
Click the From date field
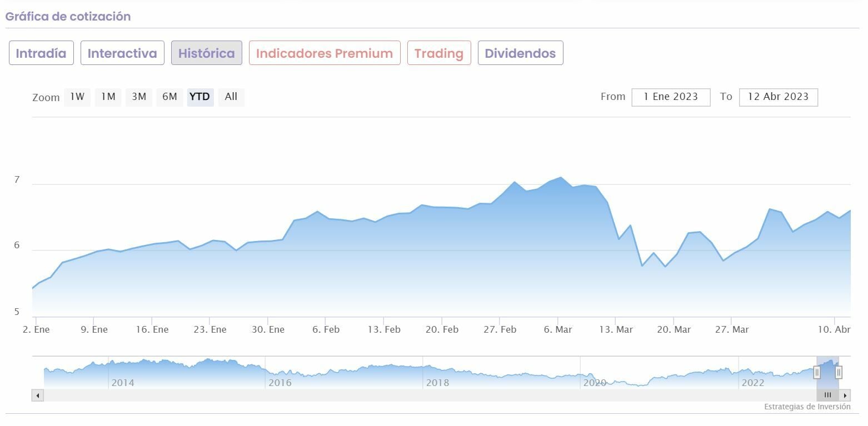pyautogui.click(x=671, y=97)
